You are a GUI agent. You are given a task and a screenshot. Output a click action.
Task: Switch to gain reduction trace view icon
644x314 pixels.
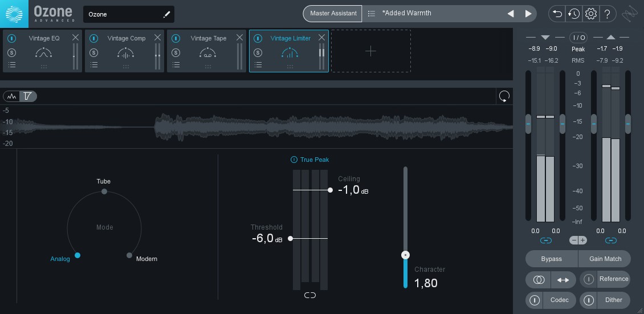[28, 96]
